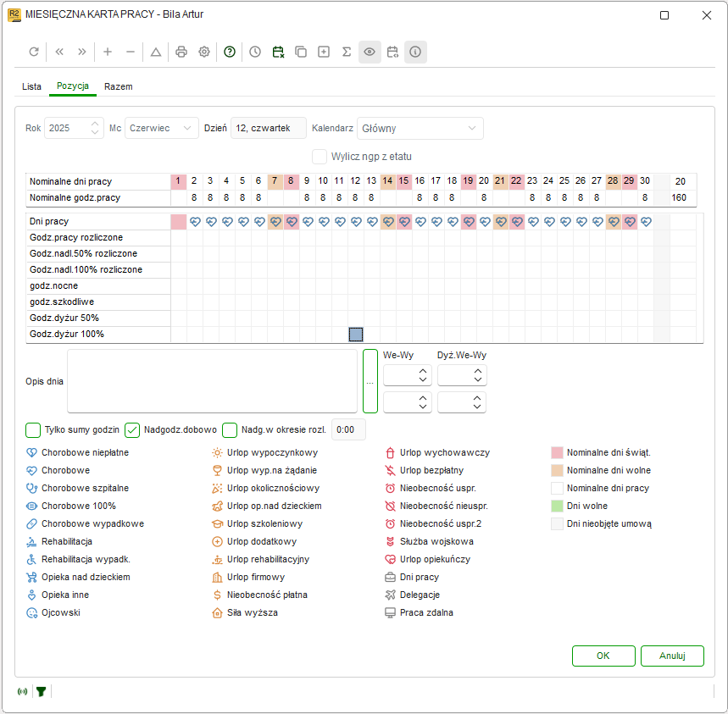Decrease the Rok year with the down arrow

95,132
